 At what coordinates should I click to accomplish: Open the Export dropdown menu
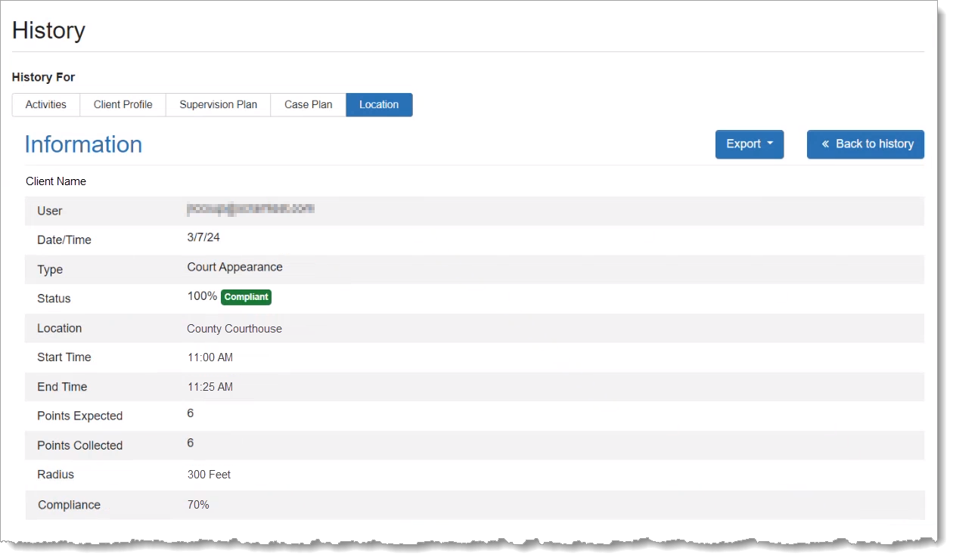tap(749, 144)
